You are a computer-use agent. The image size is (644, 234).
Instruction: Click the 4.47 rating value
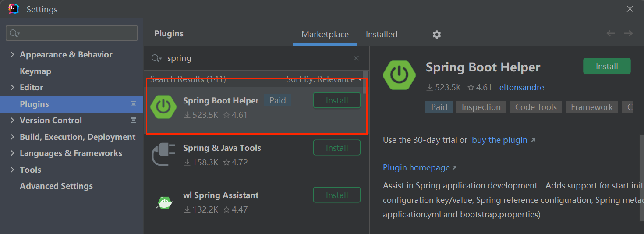click(x=236, y=210)
